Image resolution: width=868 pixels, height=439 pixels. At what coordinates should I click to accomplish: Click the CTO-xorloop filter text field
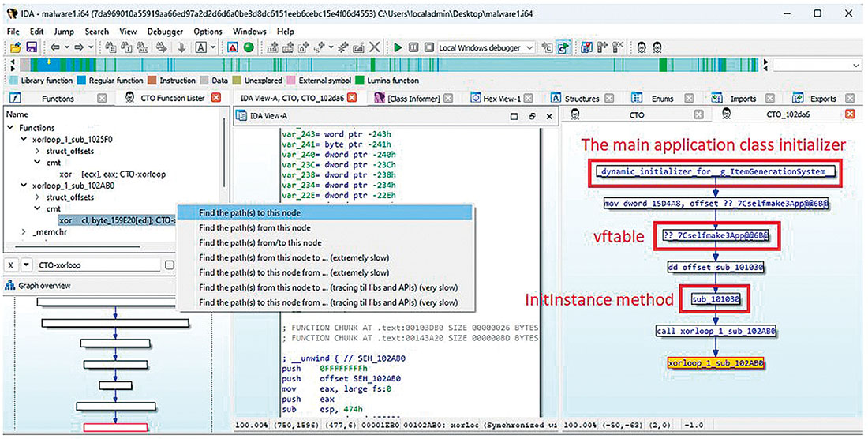coord(95,265)
